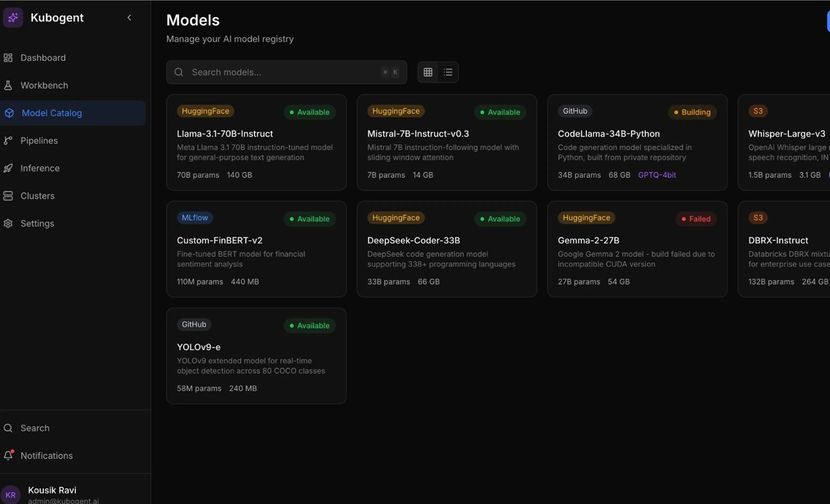The image size is (830, 504).
Task: Click the Settings gear icon
Action: pos(8,223)
